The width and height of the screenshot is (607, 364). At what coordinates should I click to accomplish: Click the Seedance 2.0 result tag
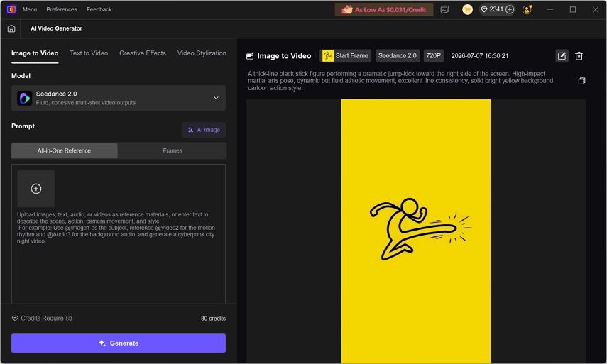tap(398, 56)
